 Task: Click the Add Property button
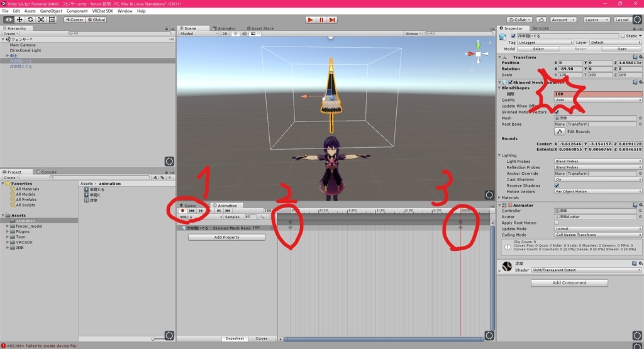pyautogui.click(x=226, y=237)
